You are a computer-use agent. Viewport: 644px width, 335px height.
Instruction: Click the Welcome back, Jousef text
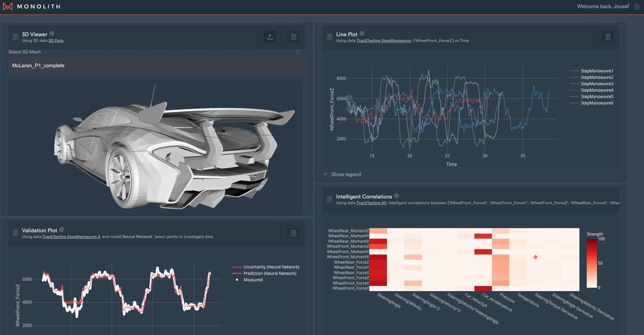603,6
